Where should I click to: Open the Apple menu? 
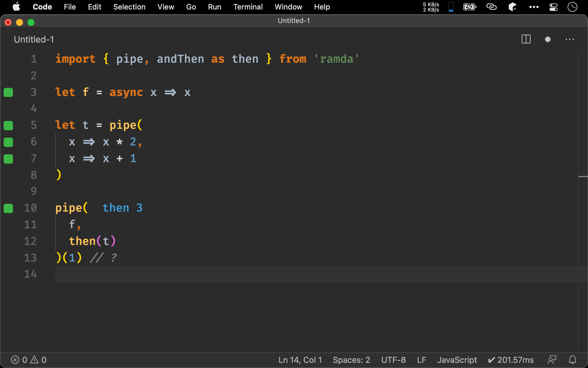[16, 7]
